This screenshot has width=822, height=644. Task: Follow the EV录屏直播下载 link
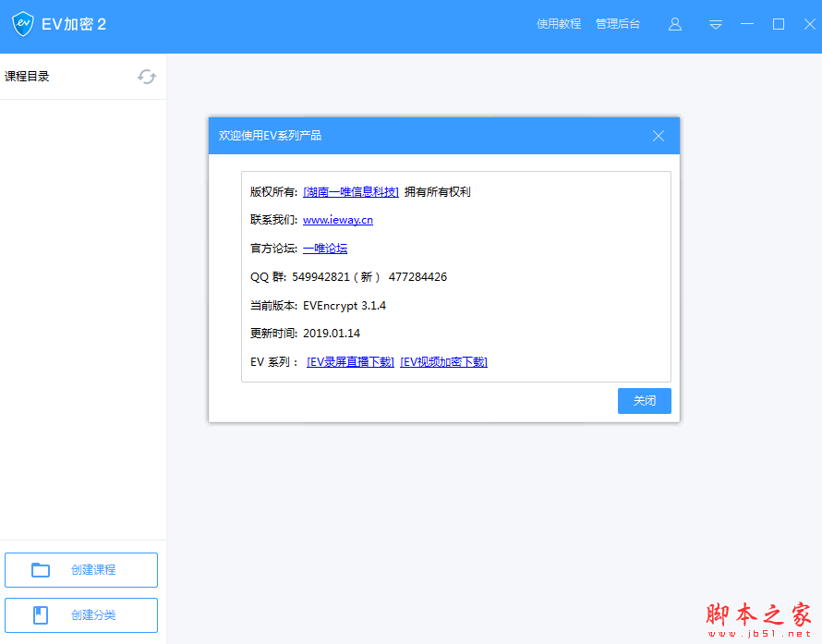point(350,362)
